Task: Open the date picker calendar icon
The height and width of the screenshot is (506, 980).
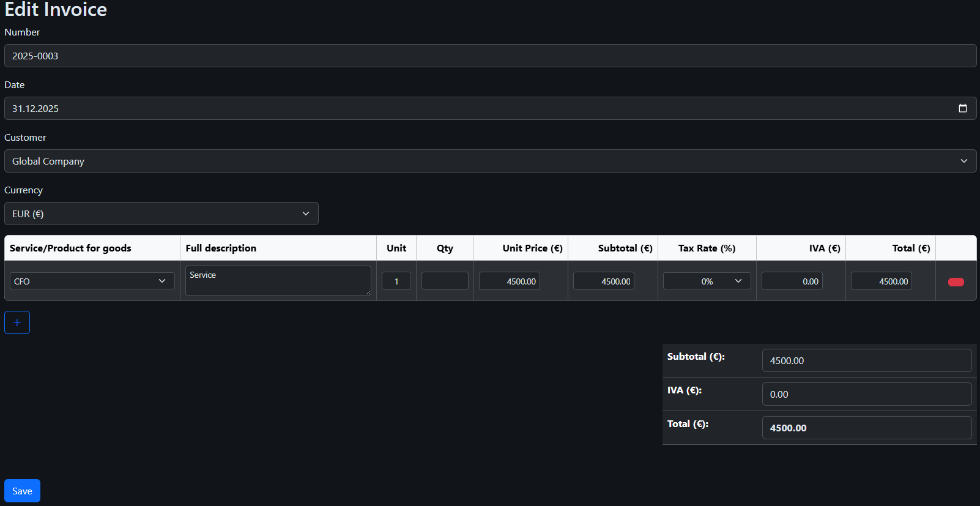Action: click(x=962, y=108)
